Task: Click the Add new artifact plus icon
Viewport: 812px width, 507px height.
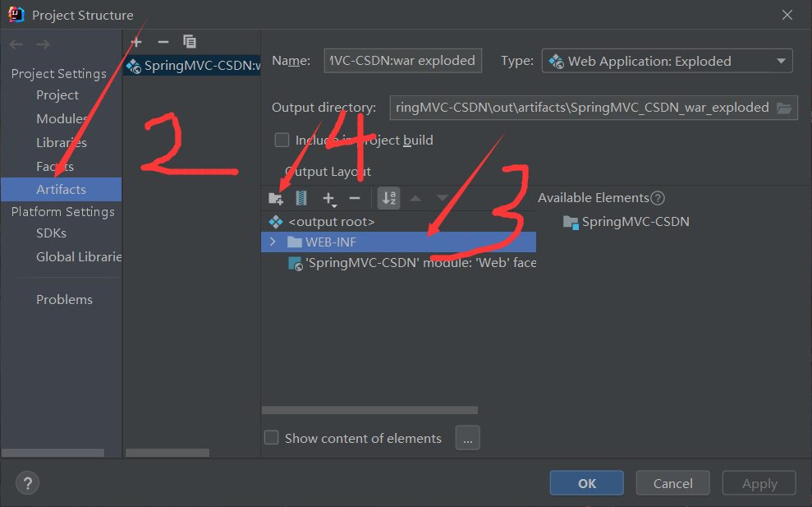Action: point(136,42)
